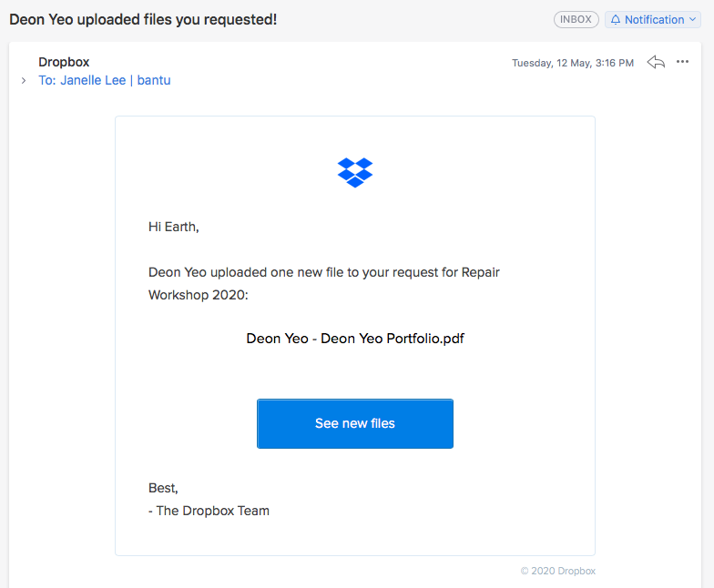
Task: Click the reply arrow icon
Action: 656,62
